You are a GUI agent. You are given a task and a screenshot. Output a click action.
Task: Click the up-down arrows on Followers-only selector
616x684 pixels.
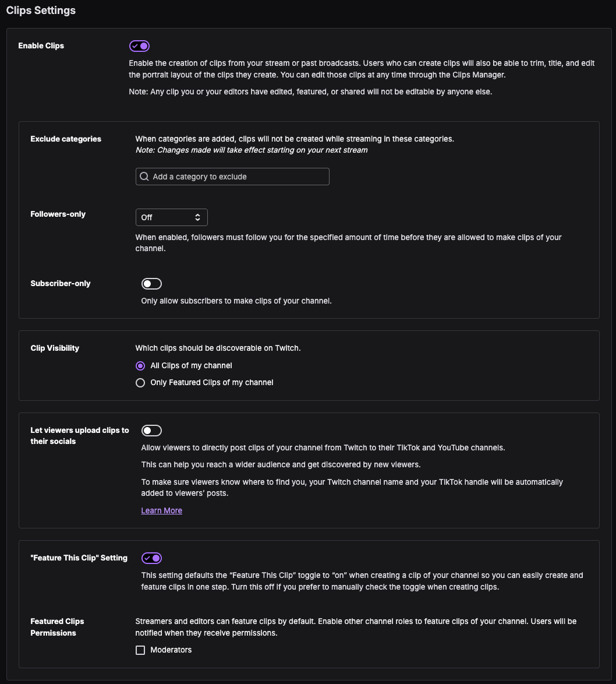tap(197, 217)
